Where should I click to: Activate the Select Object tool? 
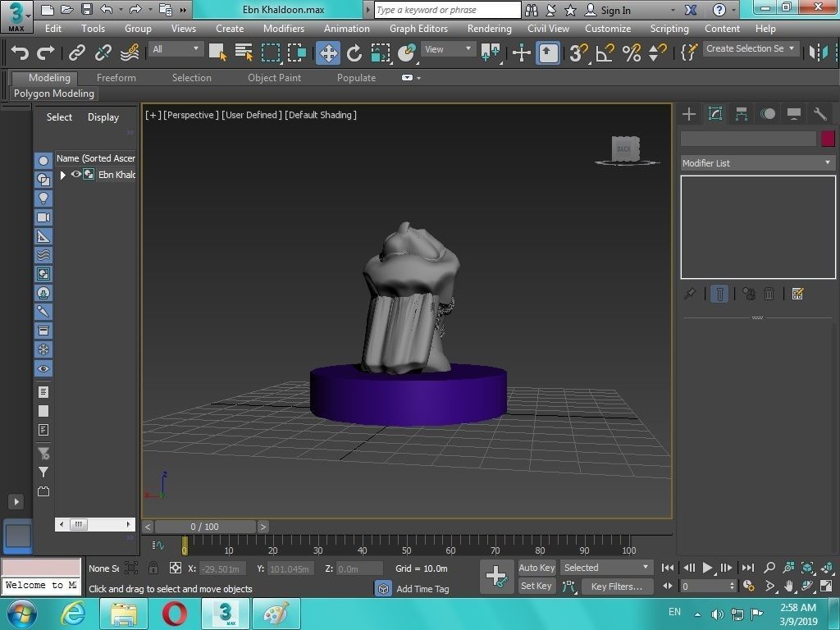point(217,52)
